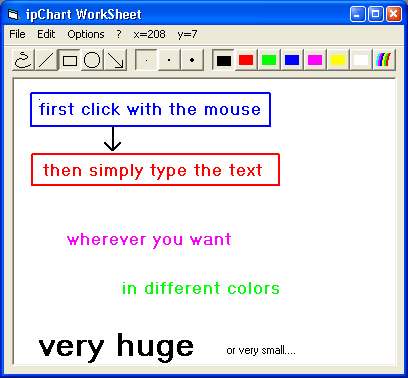Pick the white color swatch
This screenshot has width=408, height=378.
361,60
